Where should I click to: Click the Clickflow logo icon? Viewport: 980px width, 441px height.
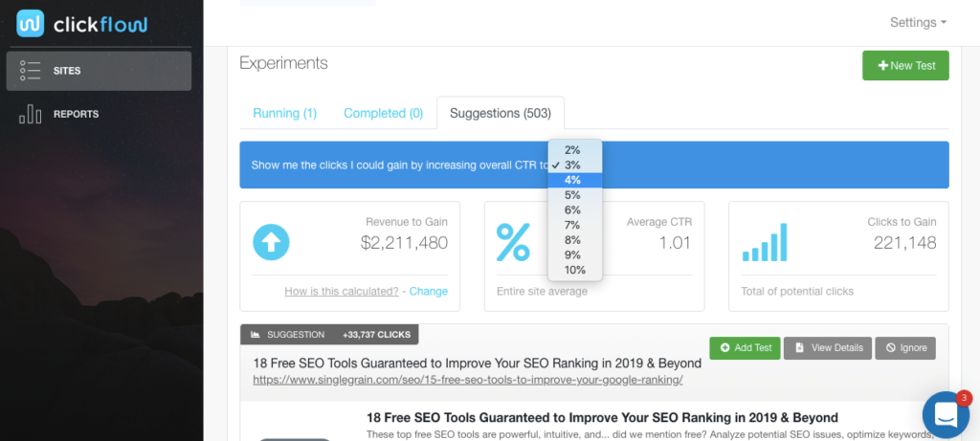(x=32, y=23)
